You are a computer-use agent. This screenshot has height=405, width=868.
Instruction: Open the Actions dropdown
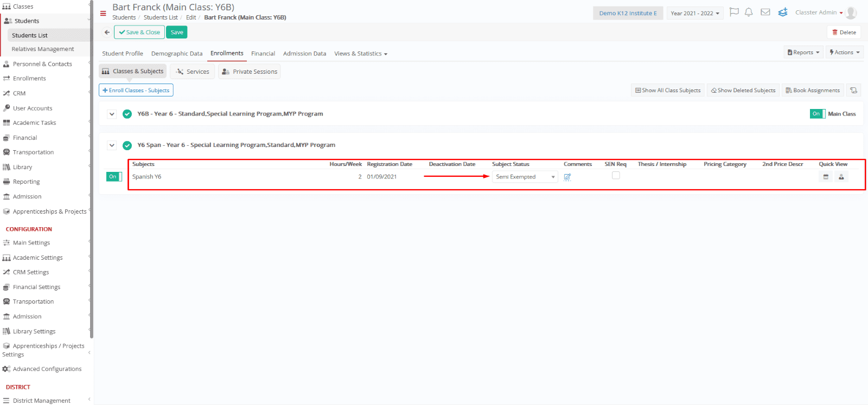point(845,53)
